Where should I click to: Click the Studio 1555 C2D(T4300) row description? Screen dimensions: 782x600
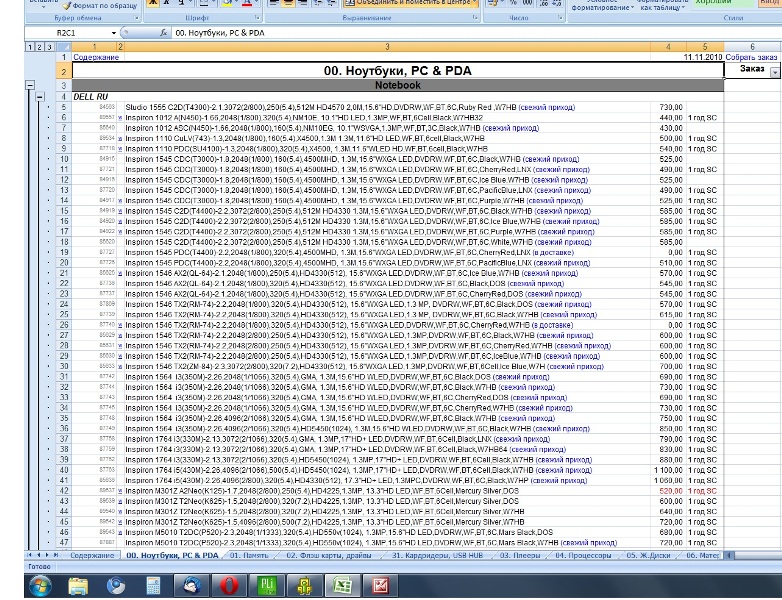pyautogui.click(x=350, y=107)
